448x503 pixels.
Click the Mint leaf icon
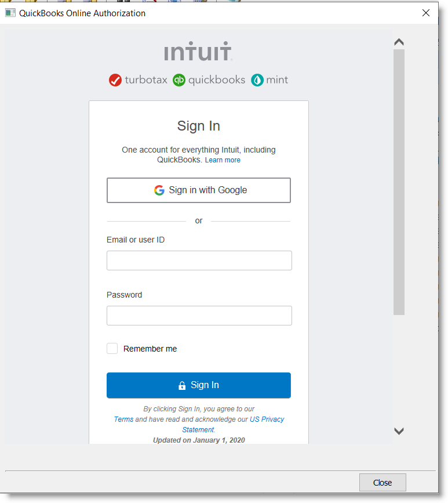tap(257, 80)
